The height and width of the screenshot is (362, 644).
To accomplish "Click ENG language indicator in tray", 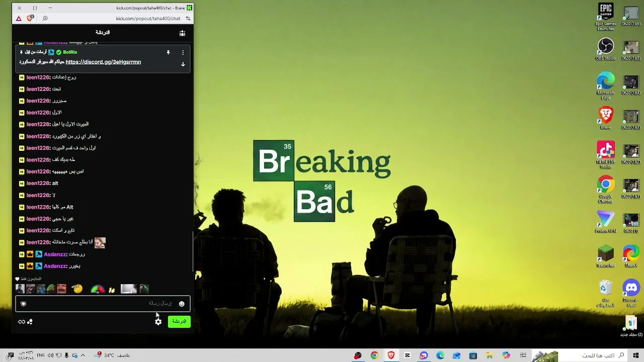I will (41, 355).
